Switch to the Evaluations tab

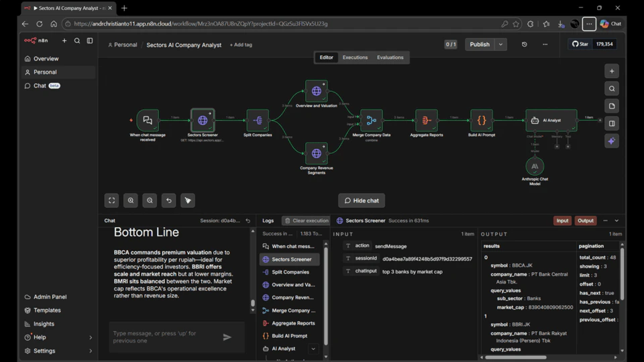click(x=390, y=58)
